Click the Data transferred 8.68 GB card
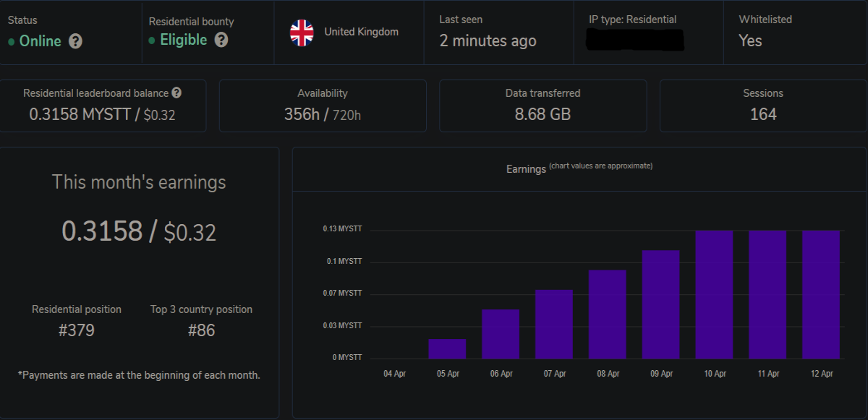Image resolution: width=868 pixels, height=420 pixels. pos(542,106)
